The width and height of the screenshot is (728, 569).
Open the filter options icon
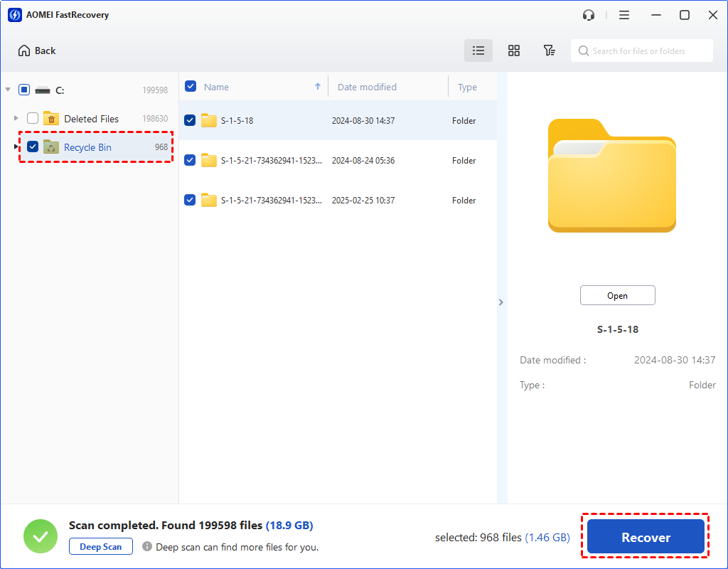click(549, 50)
